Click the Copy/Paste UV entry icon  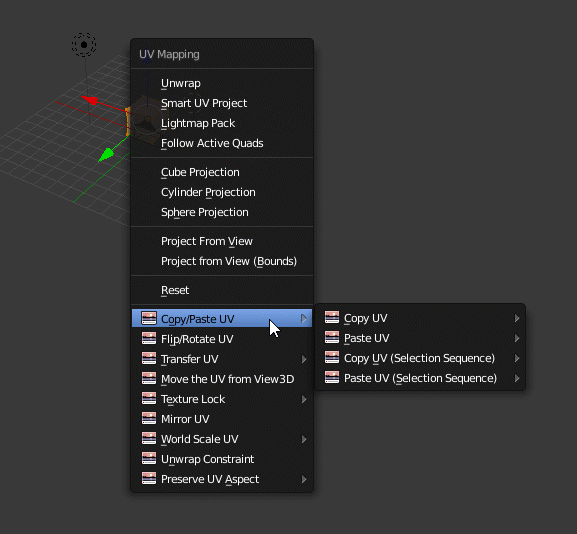click(x=149, y=318)
